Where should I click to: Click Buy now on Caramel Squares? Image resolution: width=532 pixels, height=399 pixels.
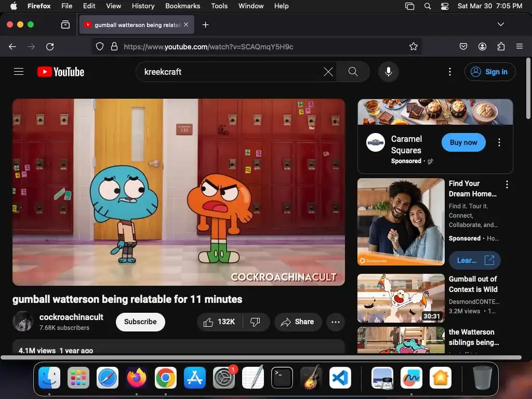point(463,142)
